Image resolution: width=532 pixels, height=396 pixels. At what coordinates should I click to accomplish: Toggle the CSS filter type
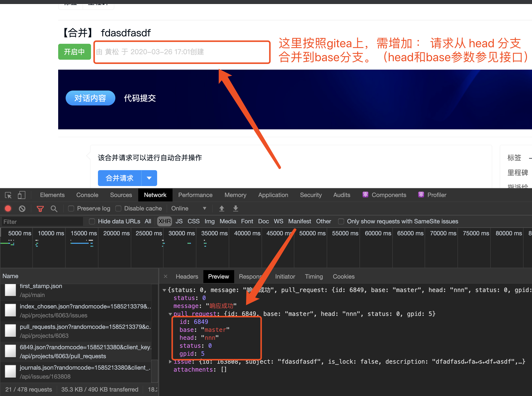(193, 221)
